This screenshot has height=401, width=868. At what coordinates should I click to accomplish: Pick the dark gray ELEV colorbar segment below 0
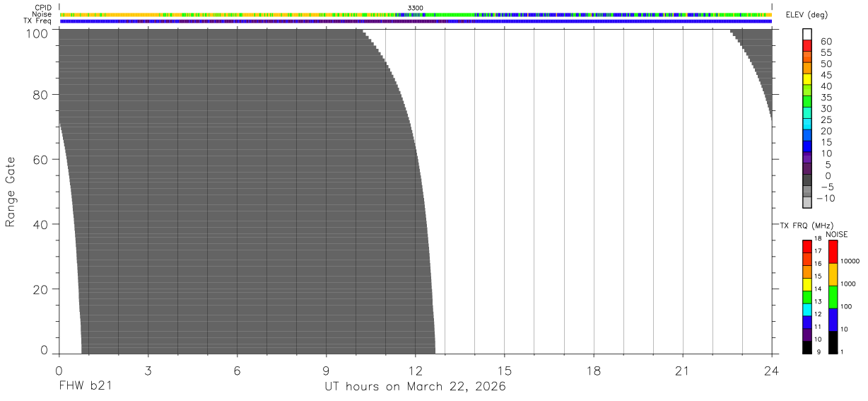pyautogui.click(x=807, y=180)
